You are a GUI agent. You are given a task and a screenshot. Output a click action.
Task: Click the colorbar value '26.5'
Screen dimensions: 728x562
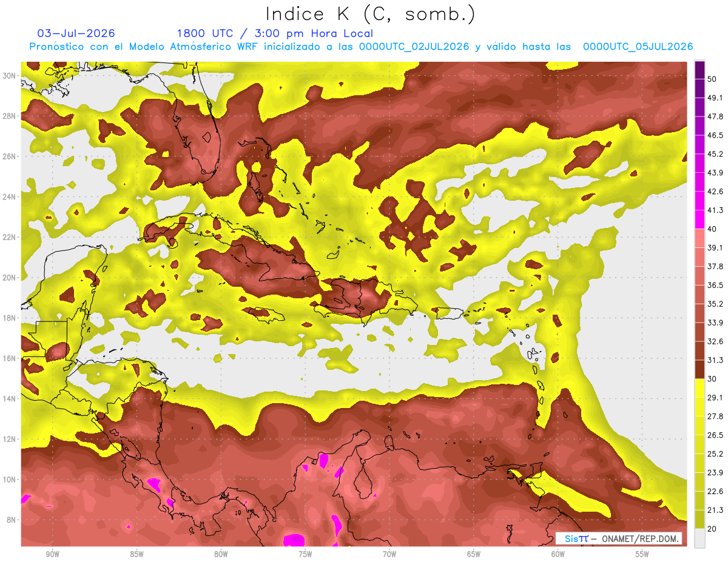715,435
